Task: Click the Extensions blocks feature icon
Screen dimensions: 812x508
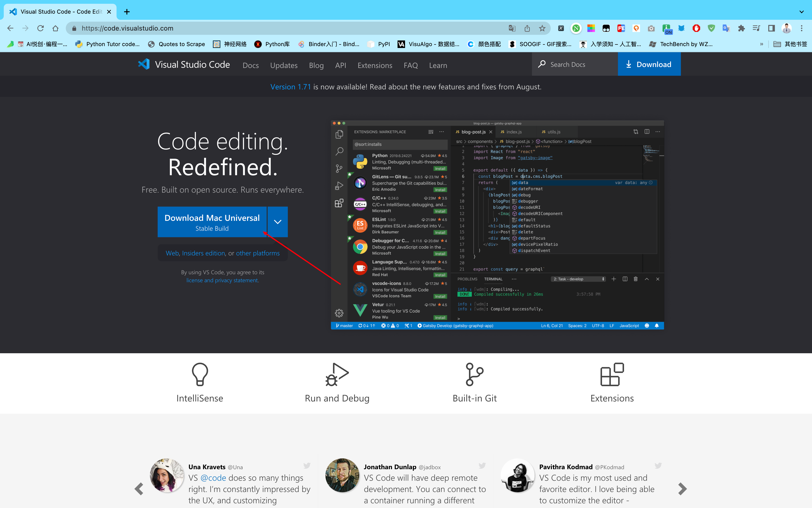Action: tap(612, 374)
